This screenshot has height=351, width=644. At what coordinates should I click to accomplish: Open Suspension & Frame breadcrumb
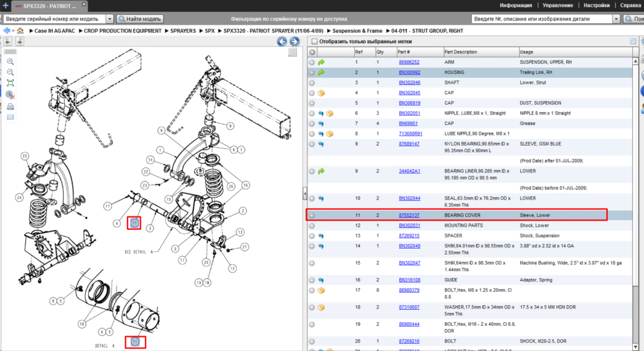click(x=357, y=31)
